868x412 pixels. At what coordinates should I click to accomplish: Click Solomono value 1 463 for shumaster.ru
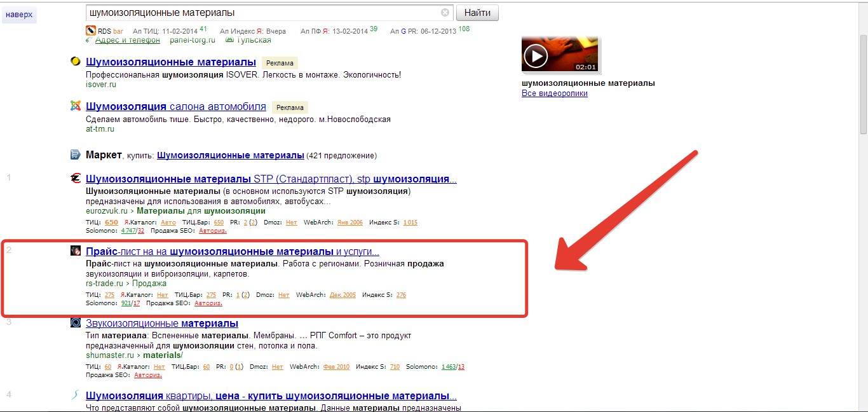point(448,367)
